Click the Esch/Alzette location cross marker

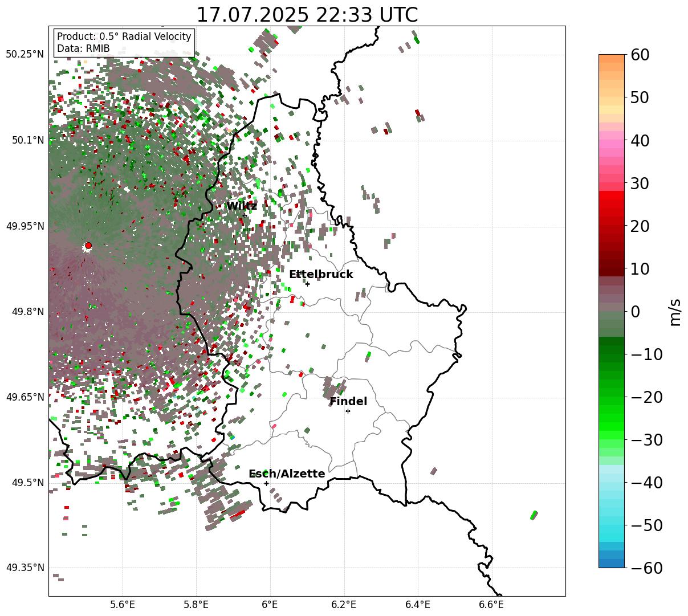point(266,483)
